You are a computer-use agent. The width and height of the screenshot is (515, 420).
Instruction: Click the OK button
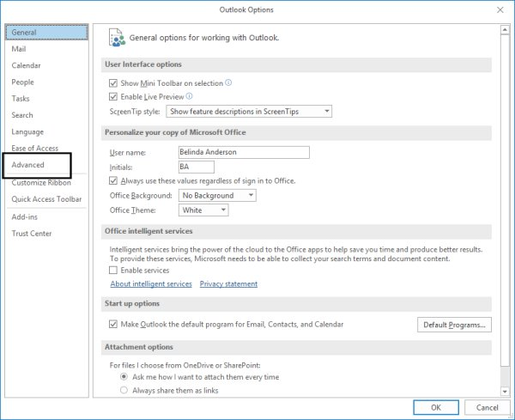(436, 407)
